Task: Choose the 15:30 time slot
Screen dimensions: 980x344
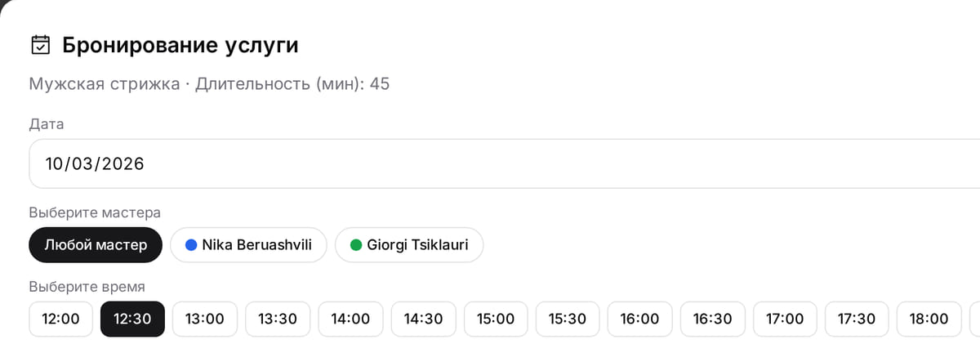Action: coord(568,319)
